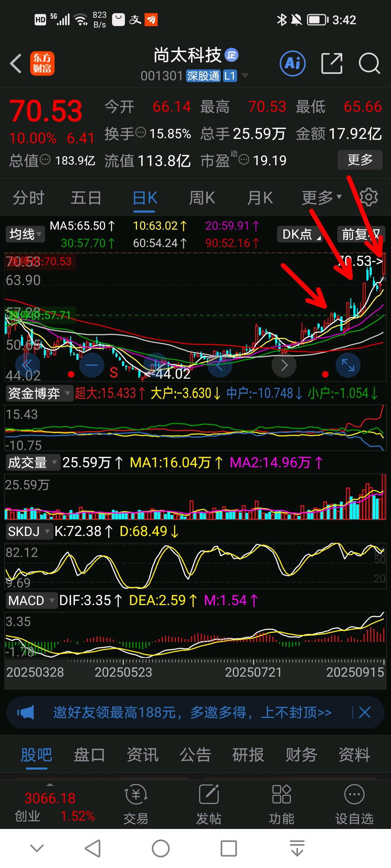Open the 资金博弈 indicator dropdown
391x868 pixels.
coord(39,393)
